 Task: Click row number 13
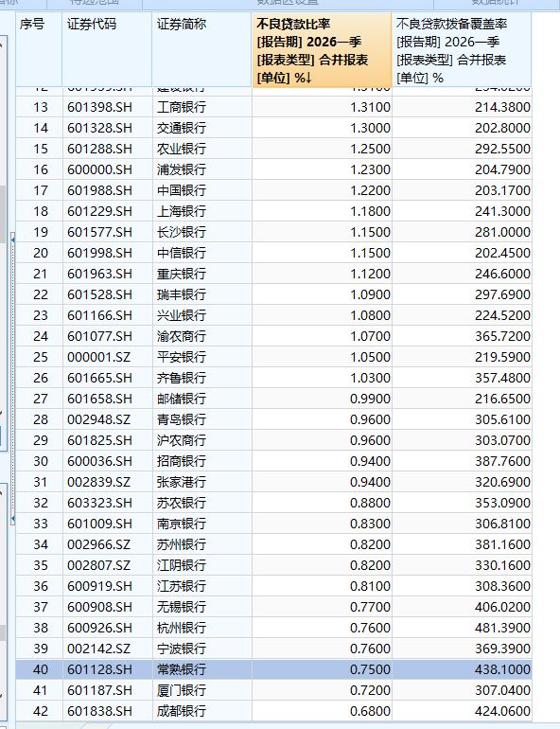click(x=39, y=107)
